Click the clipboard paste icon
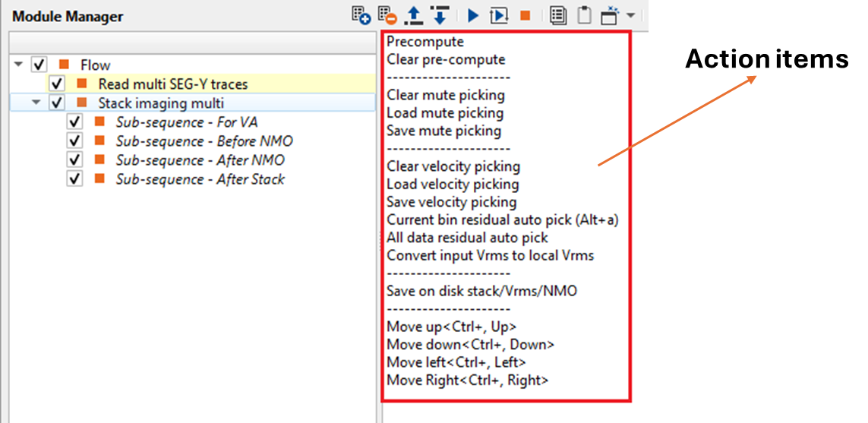This screenshot has height=423, width=868. [584, 15]
